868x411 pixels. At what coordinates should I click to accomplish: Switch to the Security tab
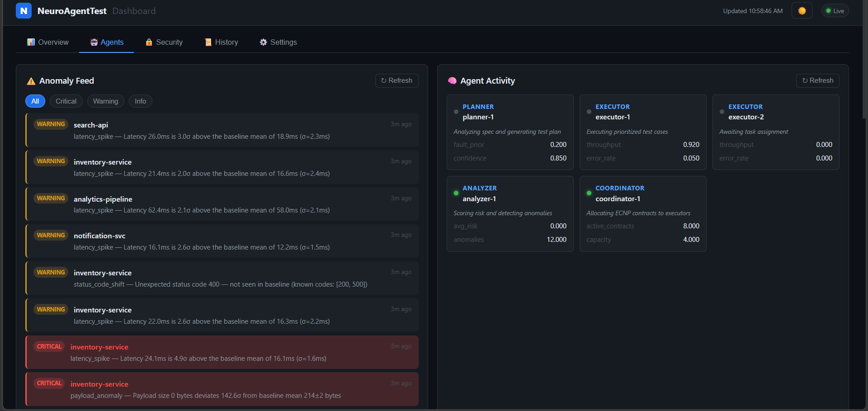tap(164, 42)
